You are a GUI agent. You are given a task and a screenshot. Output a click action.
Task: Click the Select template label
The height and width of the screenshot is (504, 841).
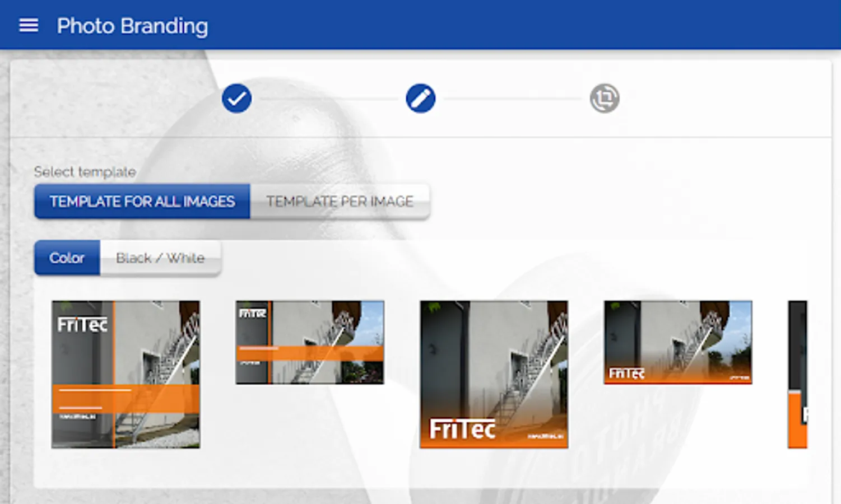(85, 172)
